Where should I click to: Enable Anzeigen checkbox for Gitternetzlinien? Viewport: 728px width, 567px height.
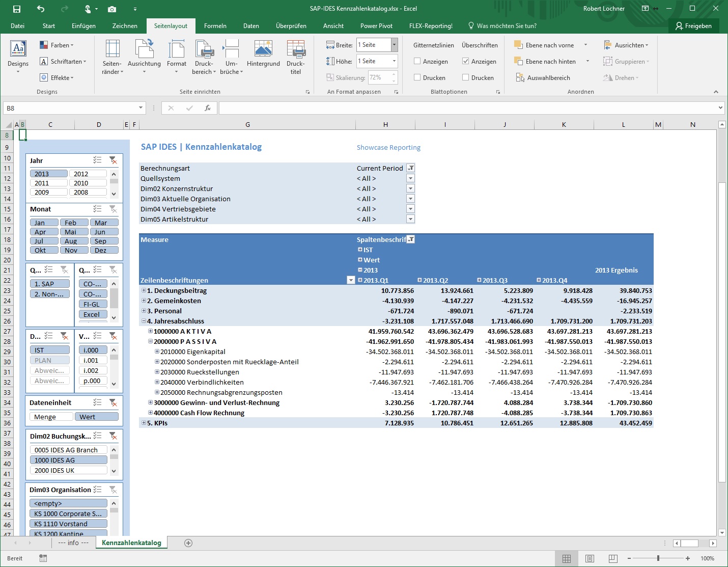click(x=416, y=61)
